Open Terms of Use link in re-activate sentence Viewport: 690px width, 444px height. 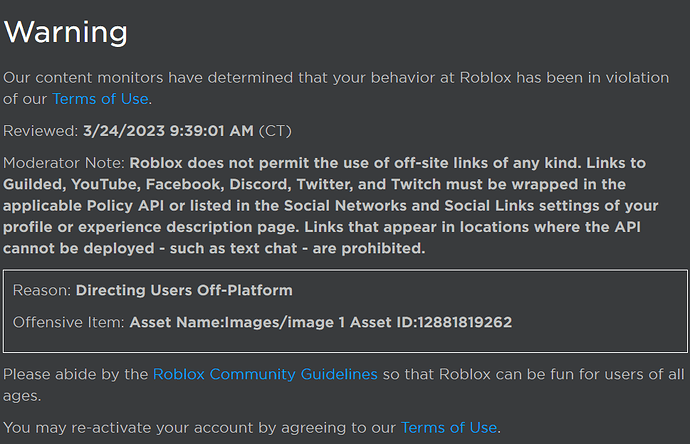pyautogui.click(x=449, y=428)
